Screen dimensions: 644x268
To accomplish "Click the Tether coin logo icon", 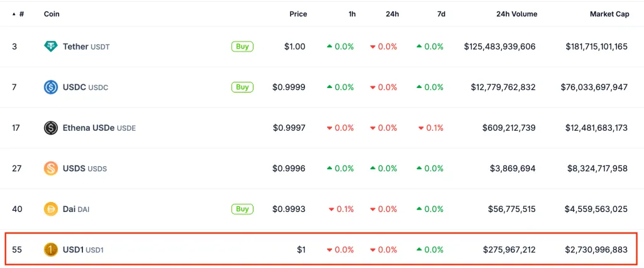I will [51, 47].
